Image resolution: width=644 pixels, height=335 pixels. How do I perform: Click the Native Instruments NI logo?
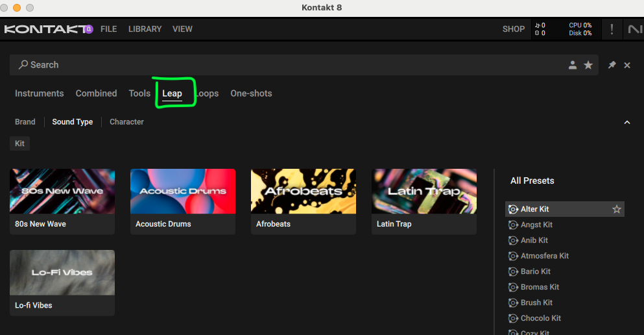tap(635, 29)
